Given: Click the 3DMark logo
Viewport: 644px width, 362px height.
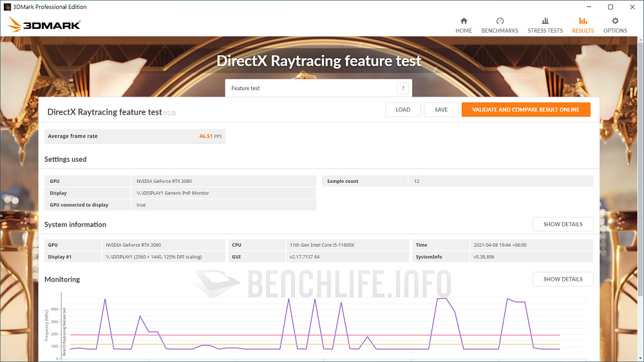Looking at the screenshot, I should tap(44, 24).
